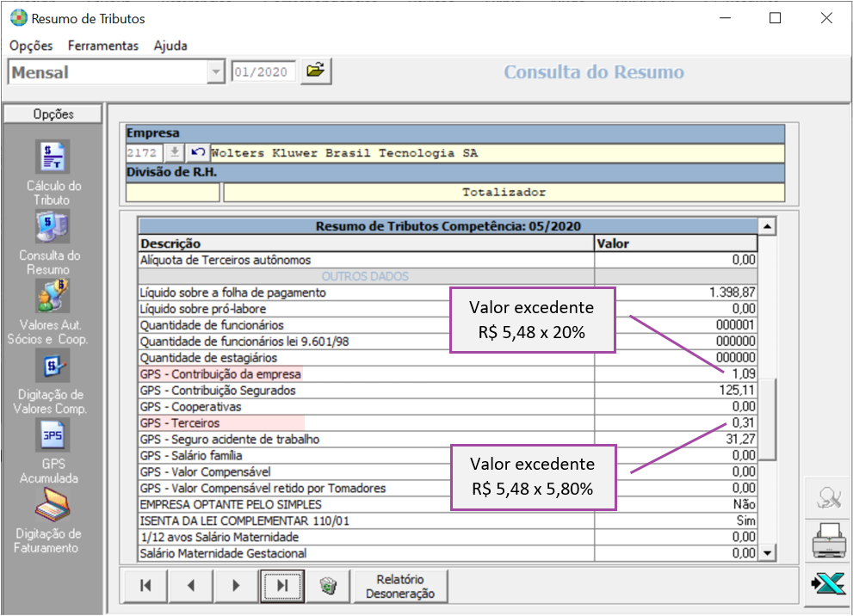Select Quantidade de estagiários row

point(448,358)
